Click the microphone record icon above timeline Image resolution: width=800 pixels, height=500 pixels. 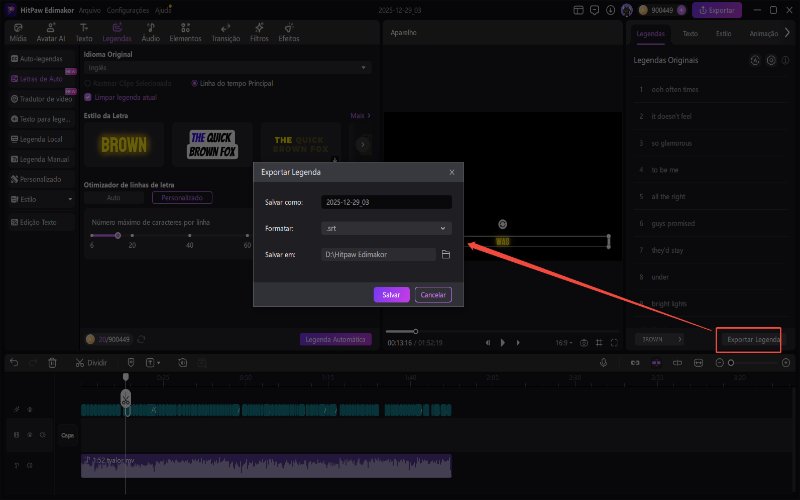pyautogui.click(x=605, y=362)
